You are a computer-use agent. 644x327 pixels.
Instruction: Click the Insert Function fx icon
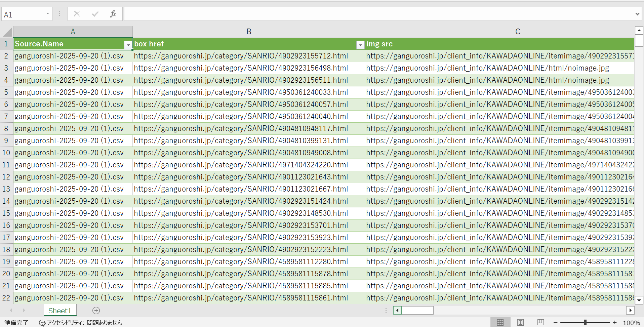pos(113,14)
